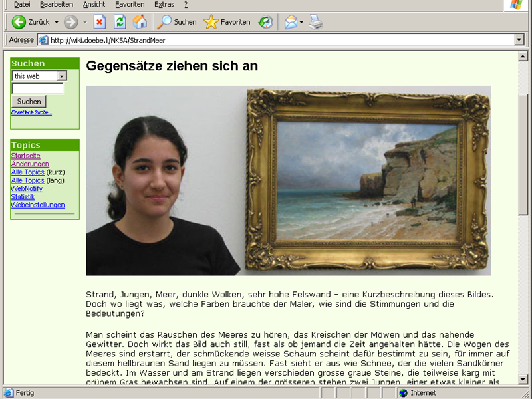This screenshot has height=399, width=532.
Task: Click the mail envelope icon
Action: pyautogui.click(x=291, y=22)
